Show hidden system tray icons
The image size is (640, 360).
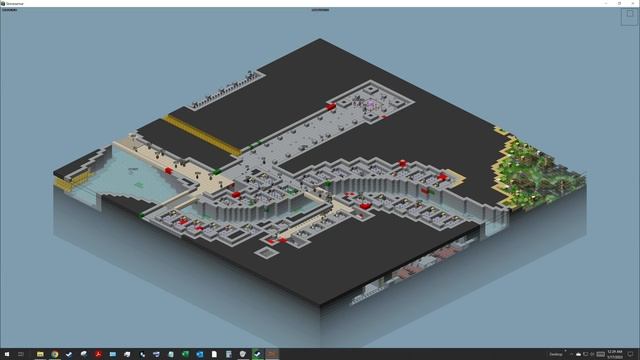click(571, 354)
